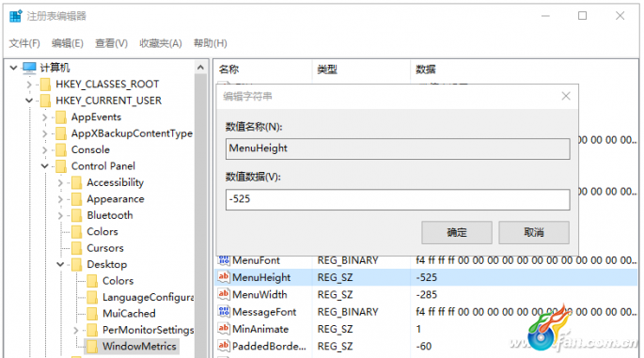Click the 类型 column header

(327, 70)
